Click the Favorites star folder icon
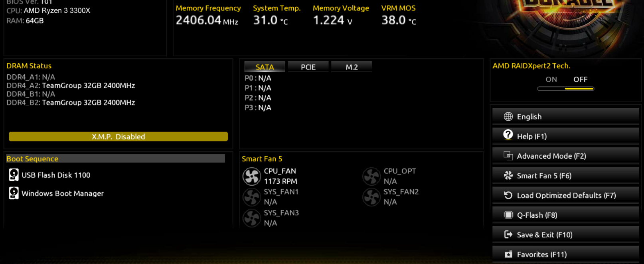The height and width of the screenshot is (264, 644). click(508, 254)
